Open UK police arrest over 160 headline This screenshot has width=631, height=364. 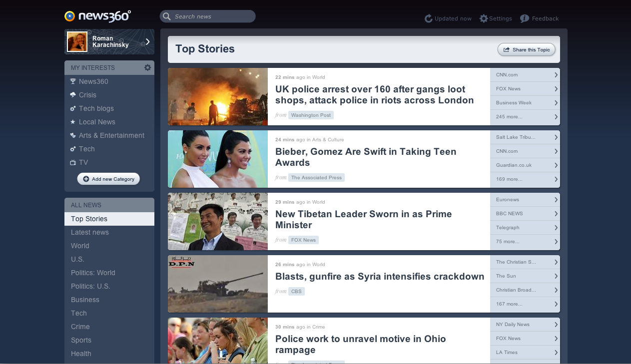(374, 95)
